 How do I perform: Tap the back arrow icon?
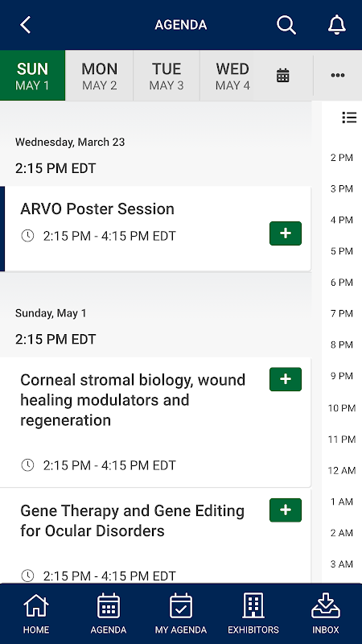[x=26, y=25]
